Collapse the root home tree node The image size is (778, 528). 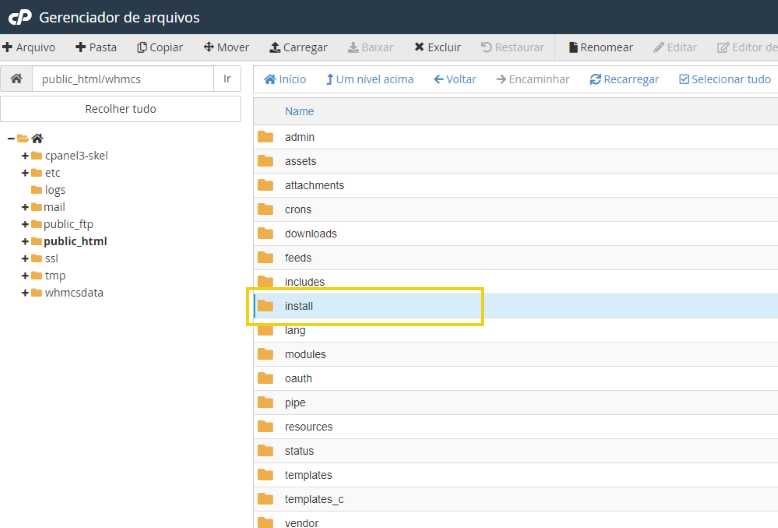11,138
